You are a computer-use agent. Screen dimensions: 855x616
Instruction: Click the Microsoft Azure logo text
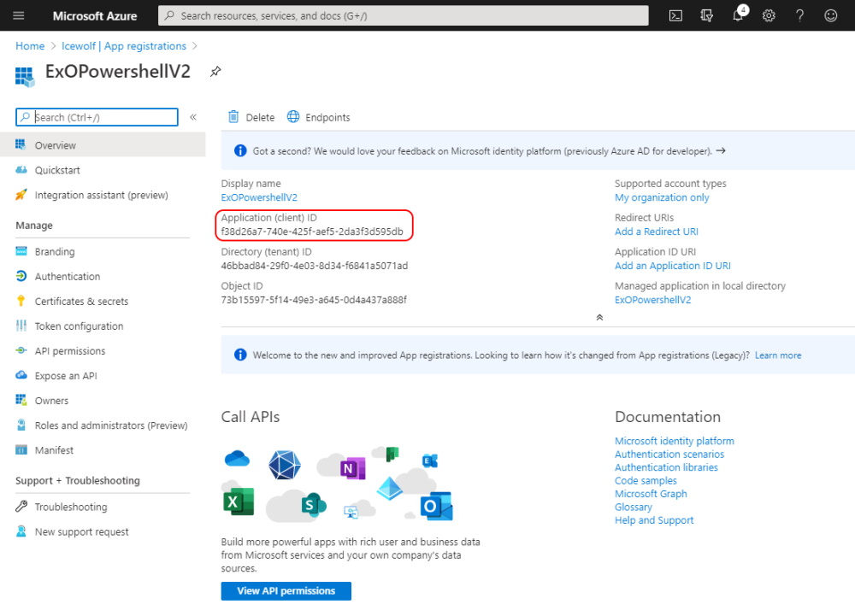coord(95,15)
